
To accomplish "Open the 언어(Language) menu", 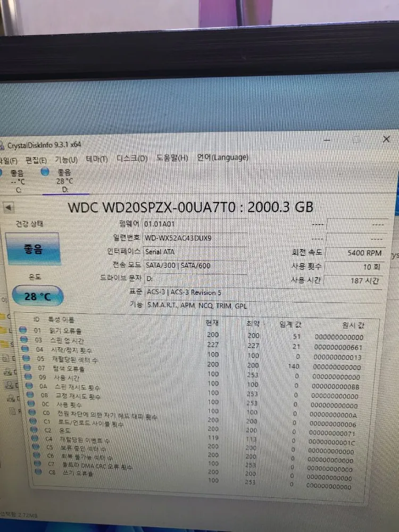I will [x=223, y=157].
